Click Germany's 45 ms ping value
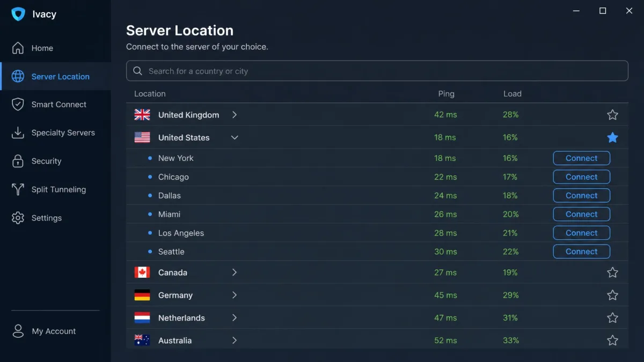644x362 pixels. pyautogui.click(x=445, y=295)
